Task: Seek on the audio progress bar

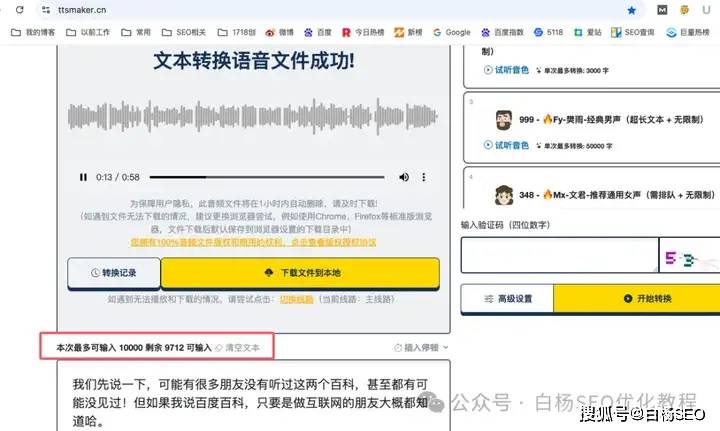Action: coord(267,177)
